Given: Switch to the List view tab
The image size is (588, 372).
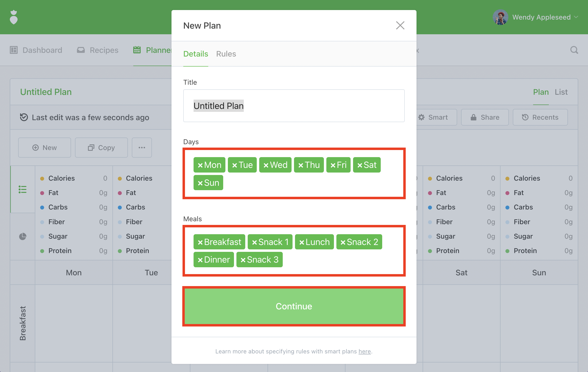Looking at the screenshot, I should coord(561,92).
